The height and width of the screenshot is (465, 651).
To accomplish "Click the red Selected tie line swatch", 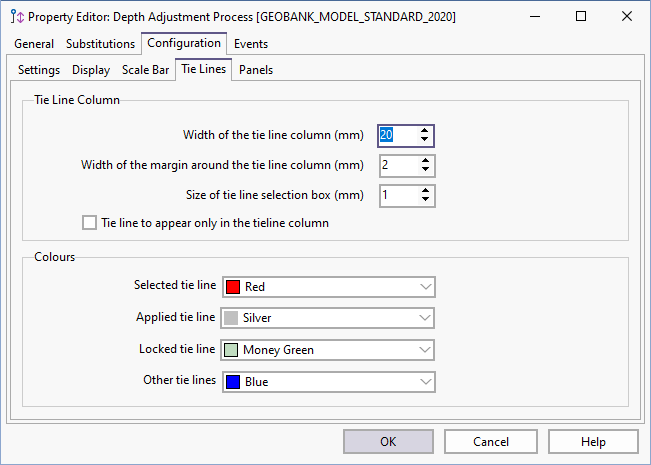I will pos(233,287).
